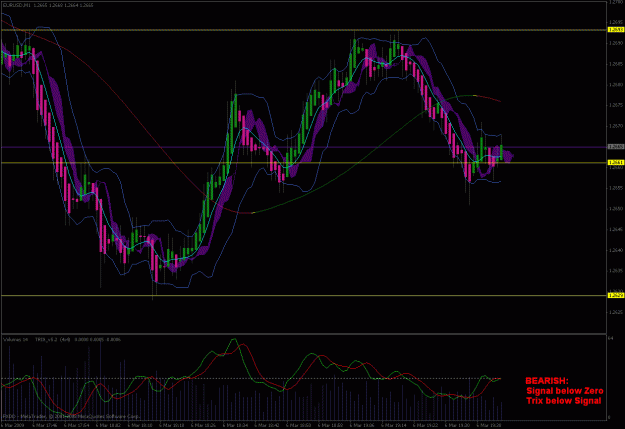Click the TRIX indicator label in subwindow

[78, 340]
